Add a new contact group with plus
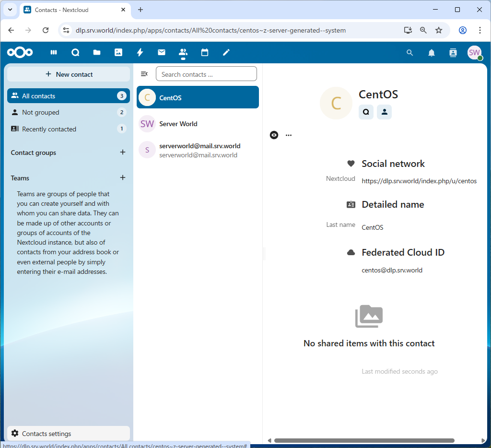Image resolution: width=491 pixels, height=448 pixels. click(x=123, y=152)
